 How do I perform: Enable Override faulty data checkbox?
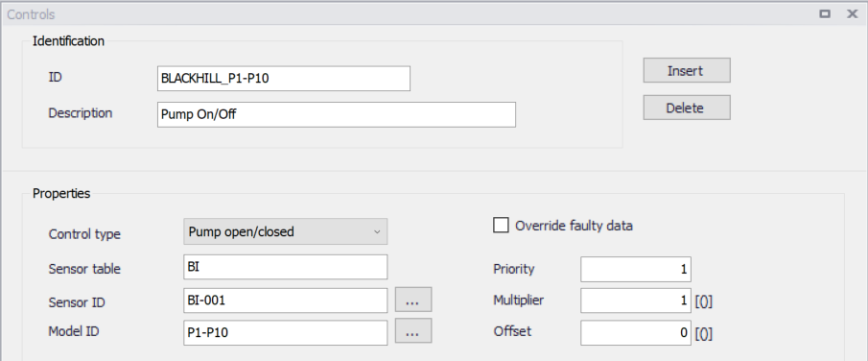coord(501,225)
